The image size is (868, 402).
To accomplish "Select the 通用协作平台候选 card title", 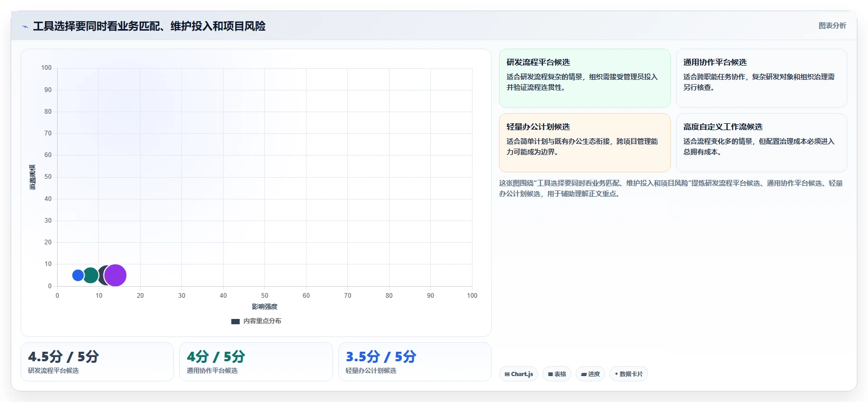I will coord(715,62).
